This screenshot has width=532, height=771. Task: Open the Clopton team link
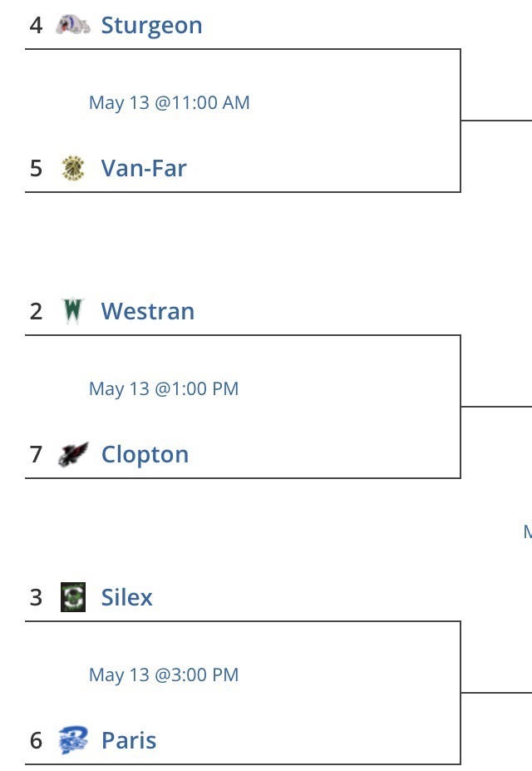click(x=145, y=455)
